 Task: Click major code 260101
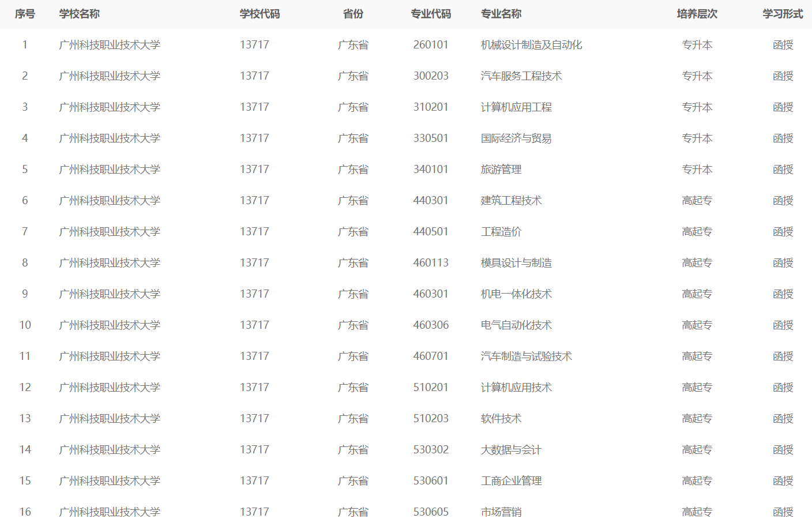coord(431,45)
